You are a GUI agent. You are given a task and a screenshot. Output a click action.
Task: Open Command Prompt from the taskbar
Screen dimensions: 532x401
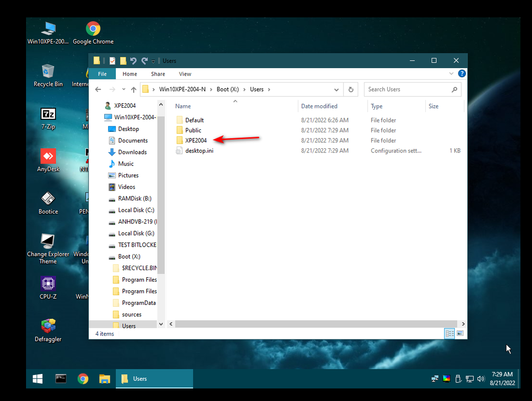click(x=61, y=378)
